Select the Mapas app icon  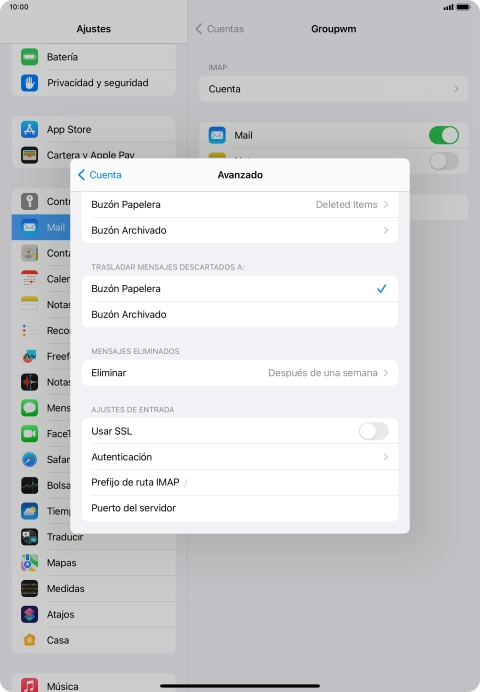(x=30, y=563)
